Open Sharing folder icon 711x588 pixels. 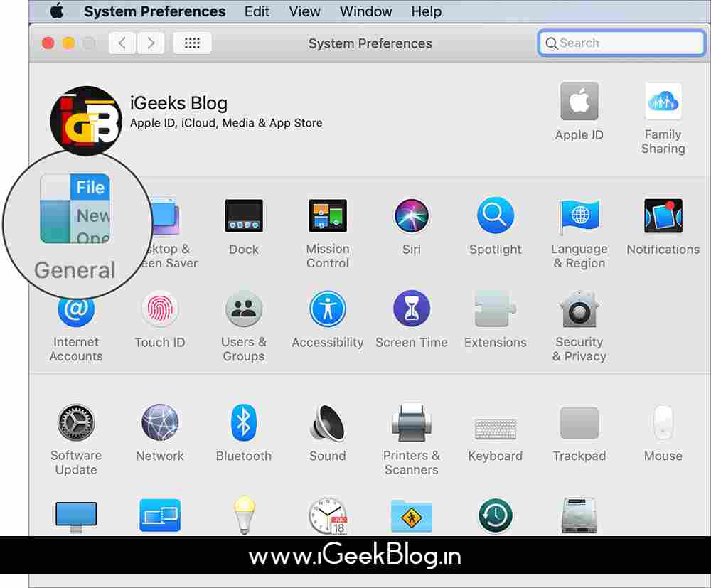tap(412, 516)
